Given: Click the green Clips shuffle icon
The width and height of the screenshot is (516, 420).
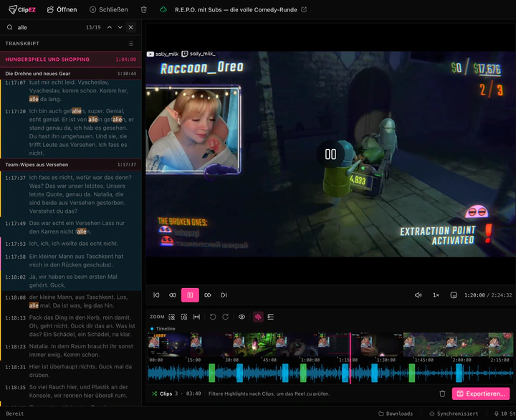Looking at the screenshot, I should coord(154,393).
